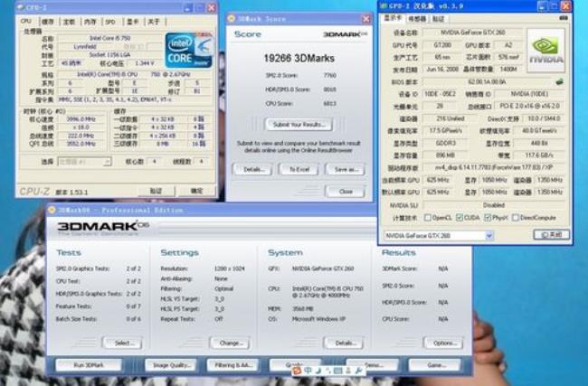Click the green BIOS save chip icon
The height and width of the screenshot is (386, 588).
click(x=559, y=81)
